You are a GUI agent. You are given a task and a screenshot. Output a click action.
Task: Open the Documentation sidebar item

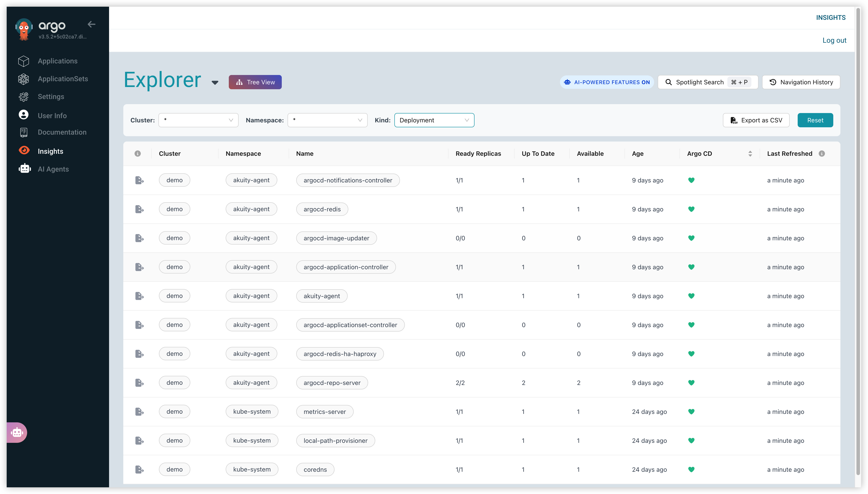point(62,132)
